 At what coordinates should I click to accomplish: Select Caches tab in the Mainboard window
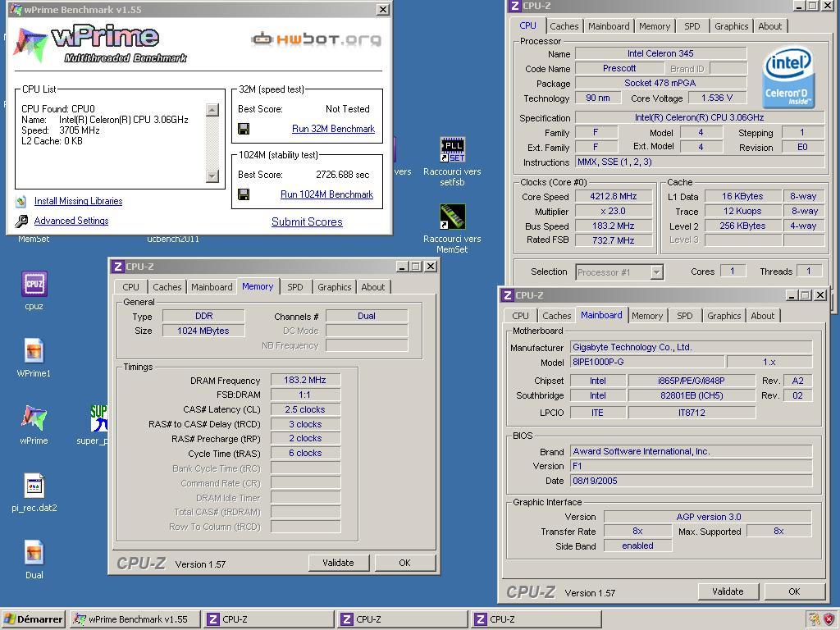pos(557,316)
